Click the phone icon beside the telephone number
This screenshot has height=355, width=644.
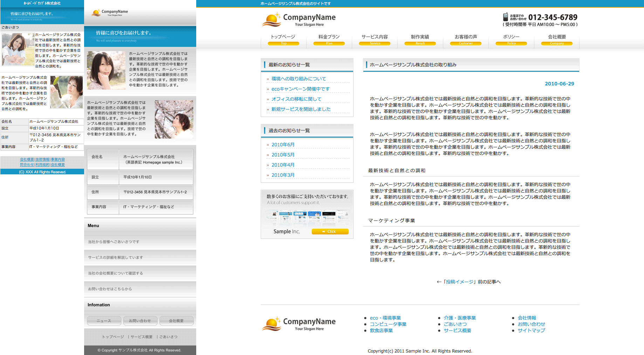[505, 17]
